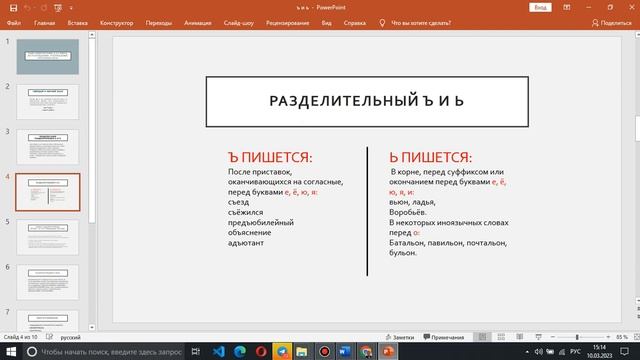This screenshot has width=640, height=360.
Task: Click the Поделиться share button
Action: click(611, 23)
